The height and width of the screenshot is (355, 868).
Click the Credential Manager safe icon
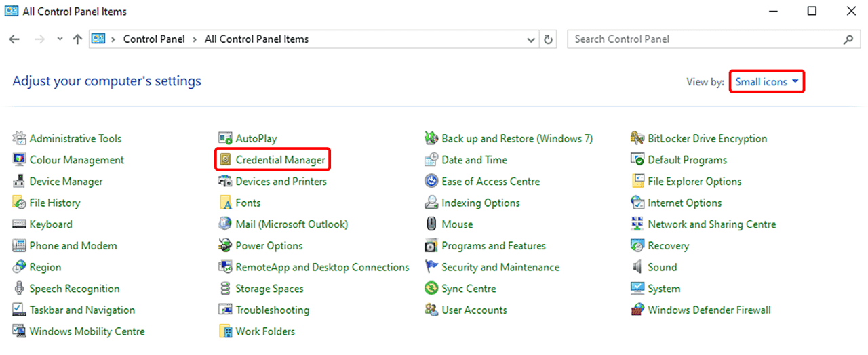(x=225, y=160)
